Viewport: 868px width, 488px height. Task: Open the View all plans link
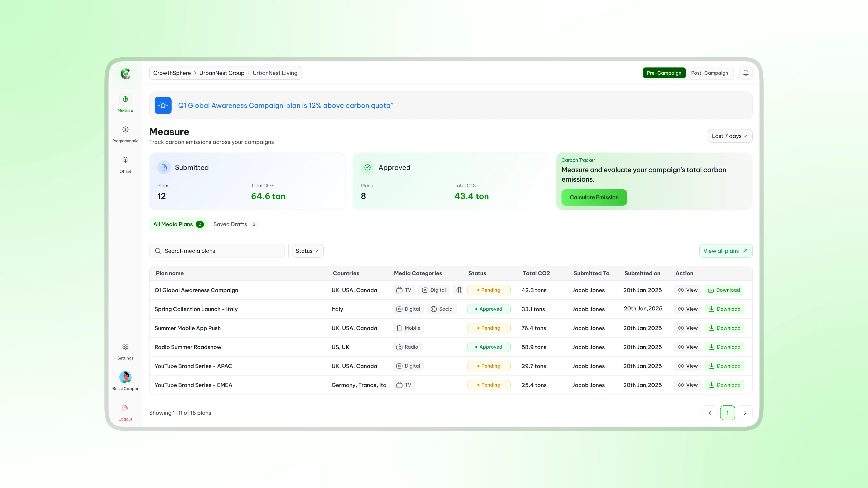tap(726, 251)
